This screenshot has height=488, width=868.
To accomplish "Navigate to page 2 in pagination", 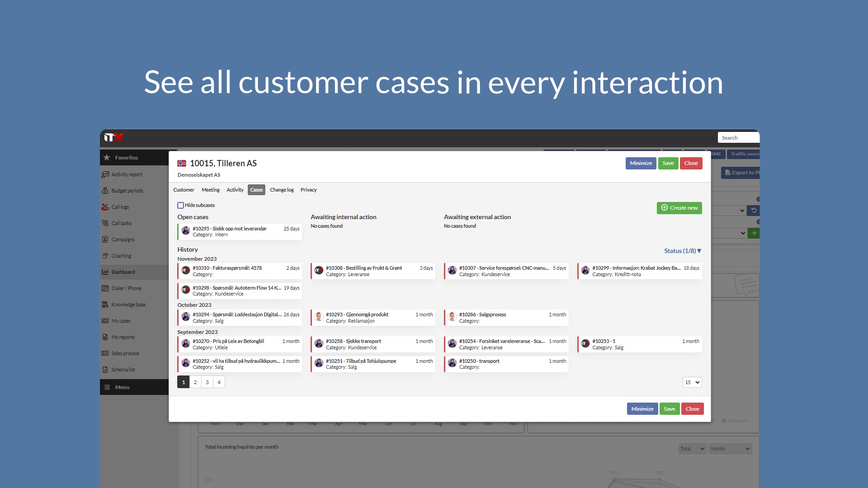I will [x=195, y=382].
